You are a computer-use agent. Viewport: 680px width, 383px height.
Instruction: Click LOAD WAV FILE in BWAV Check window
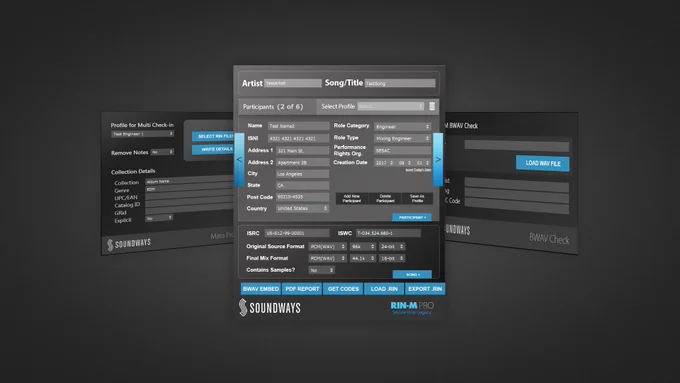[x=543, y=164]
